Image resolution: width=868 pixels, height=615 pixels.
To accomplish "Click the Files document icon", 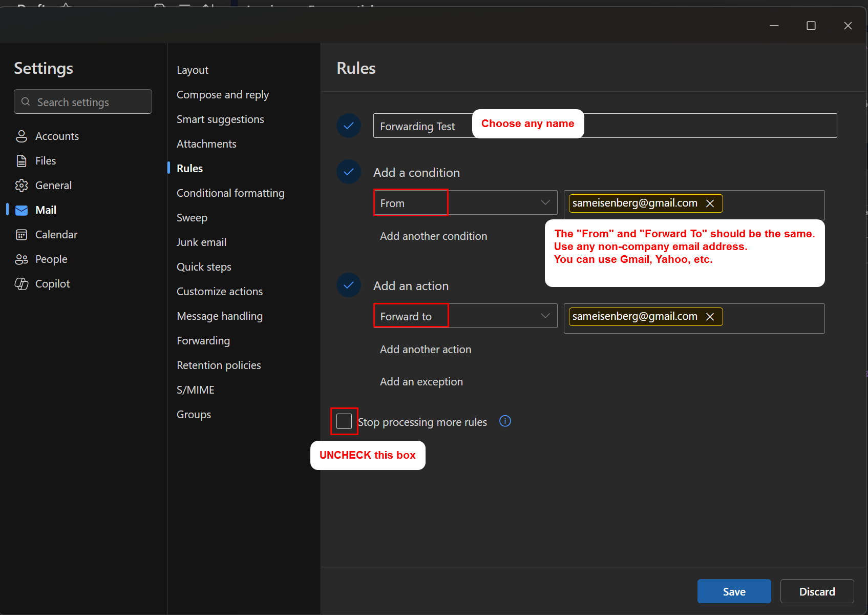I will click(22, 161).
